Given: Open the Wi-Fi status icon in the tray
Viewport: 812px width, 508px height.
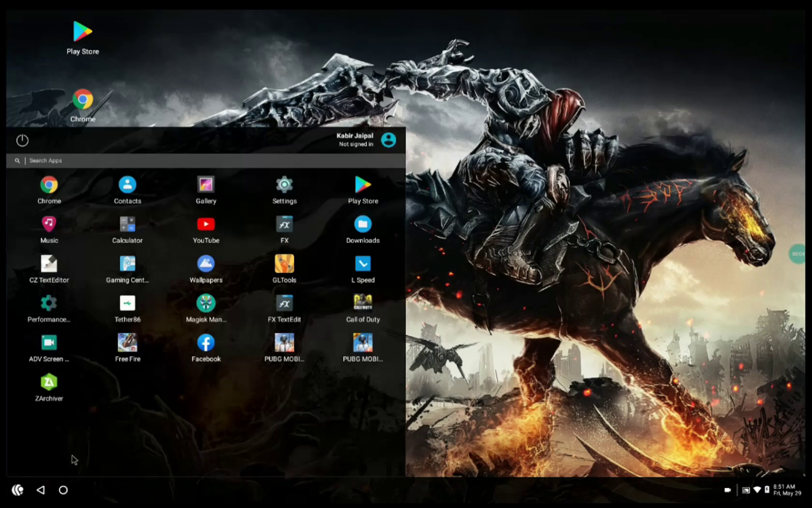Looking at the screenshot, I should click(x=757, y=490).
